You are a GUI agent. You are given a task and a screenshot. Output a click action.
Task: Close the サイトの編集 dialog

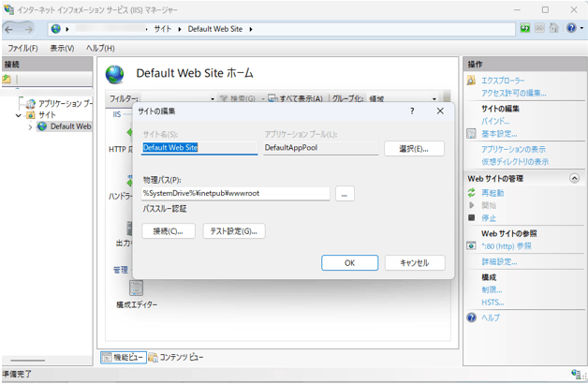coord(440,111)
